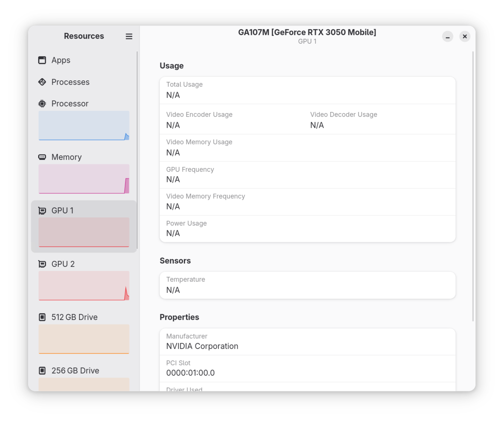
Task: Select the GPU 2 usage graph
Action: tap(84, 286)
